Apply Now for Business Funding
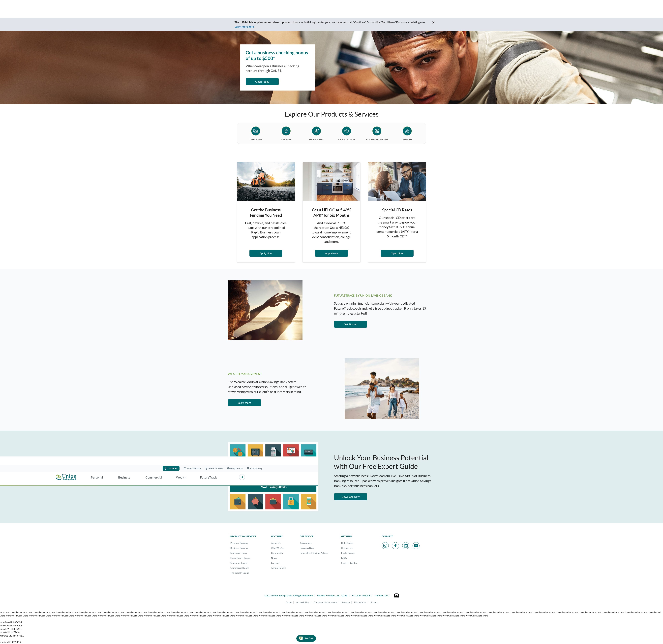The image size is (663, 644). click(266, 254)
